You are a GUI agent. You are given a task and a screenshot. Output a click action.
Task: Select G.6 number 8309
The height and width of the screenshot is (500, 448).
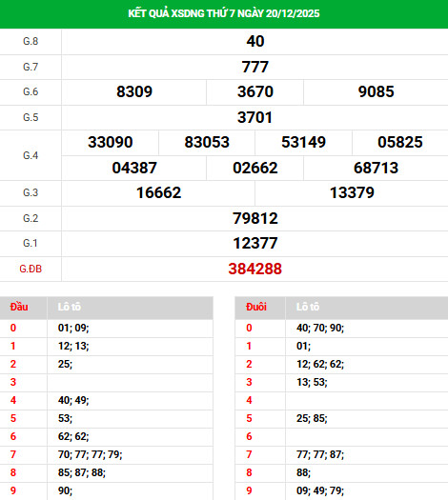pos(134,91)
